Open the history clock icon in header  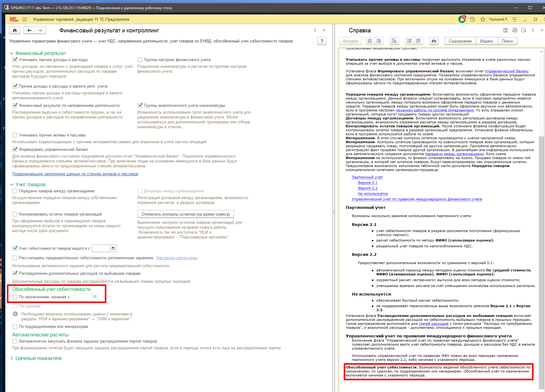point(472,19)
